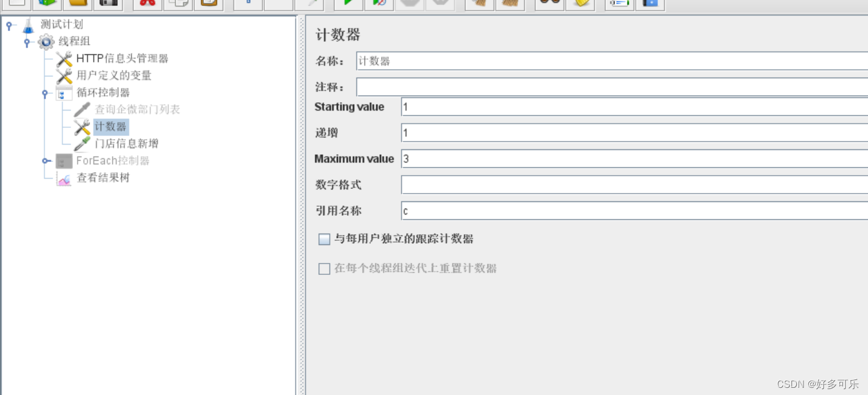Click the twin-broom Clear All icon in the toolbar
This screenshot has width=868, height=395.
coord(510,4)
